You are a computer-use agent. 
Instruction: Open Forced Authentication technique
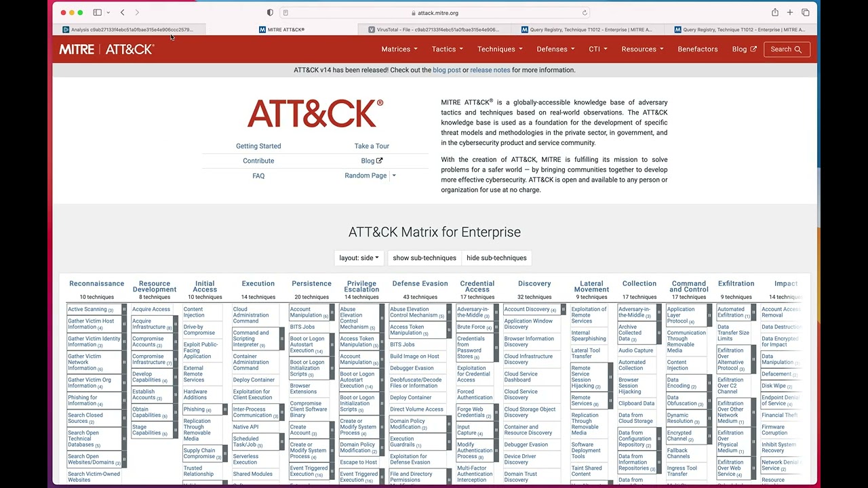475,394
